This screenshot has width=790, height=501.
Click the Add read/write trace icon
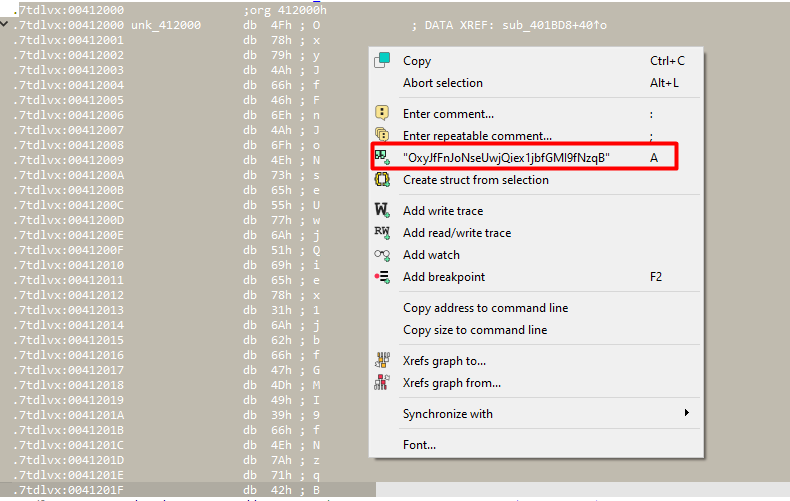coord(382,233)
